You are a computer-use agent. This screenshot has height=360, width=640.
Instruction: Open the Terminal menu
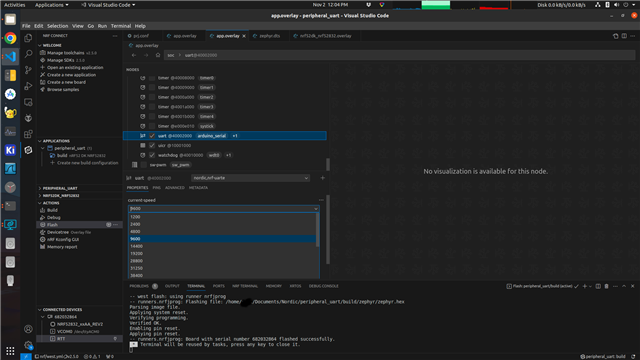point(121,26)
